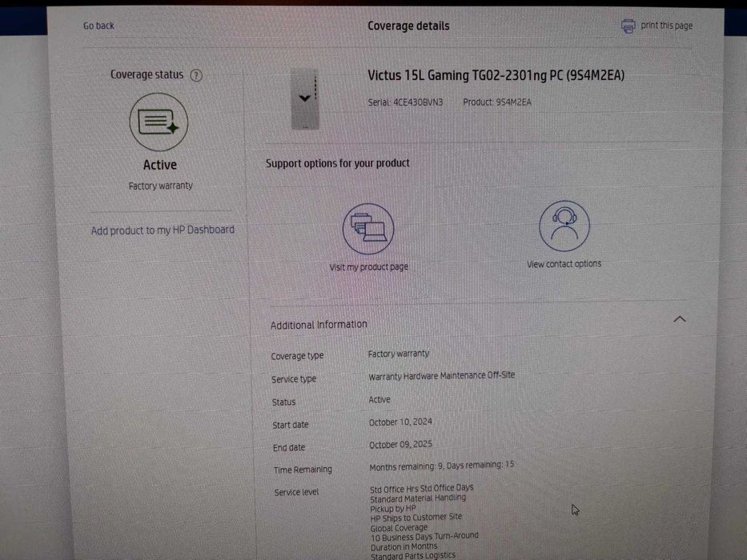Screen dimensions: 747x560
Task: Click the 'HP Ships to Customer Site' line
Action: [416, 518]
